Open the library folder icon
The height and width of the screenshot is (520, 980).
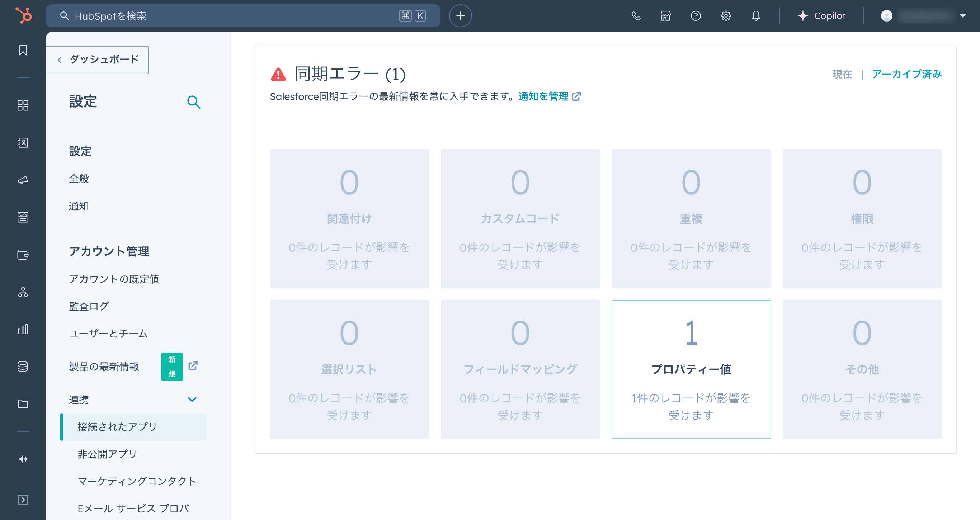click(x=23, y=403)
